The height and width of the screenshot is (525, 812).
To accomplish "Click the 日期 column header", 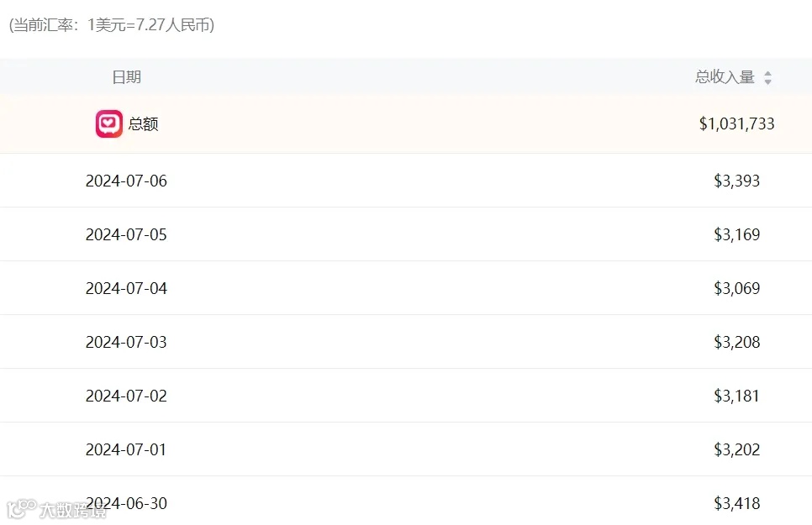I will coord(126,77).
